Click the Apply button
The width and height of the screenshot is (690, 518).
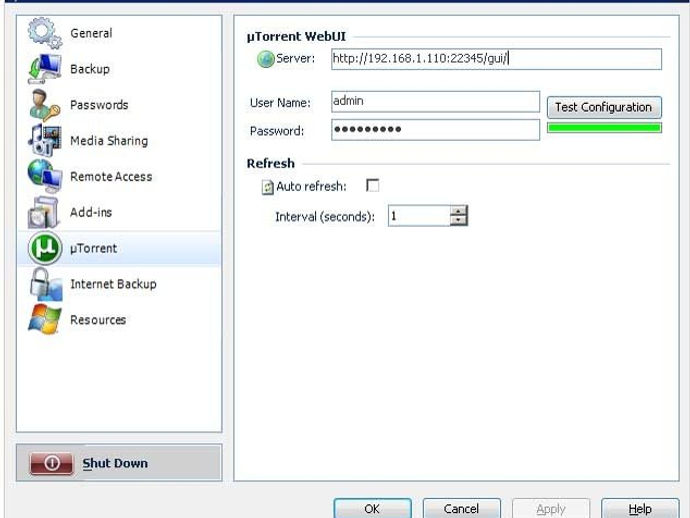tap(551, 509)
